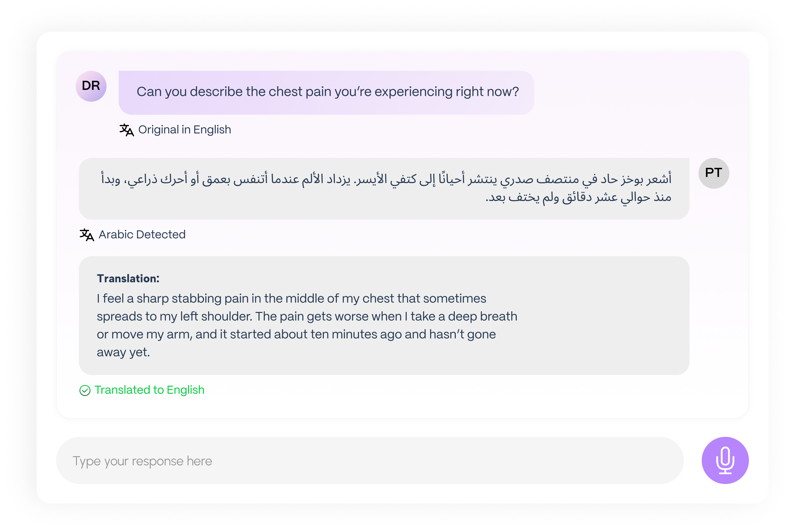Click 'away yet.' at the translation's end
This screenshot has height=532, width=792.
pos(123,352)
